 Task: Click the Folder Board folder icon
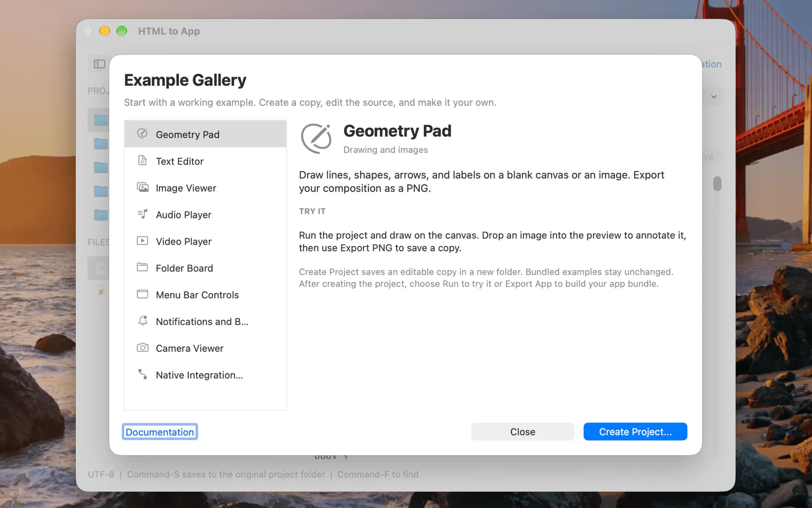[x=143, y=267]
